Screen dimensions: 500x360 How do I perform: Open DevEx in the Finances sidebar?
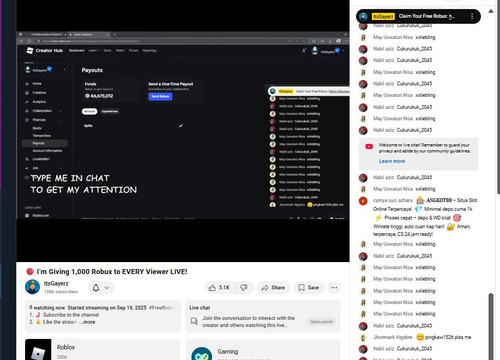point(37,128)
